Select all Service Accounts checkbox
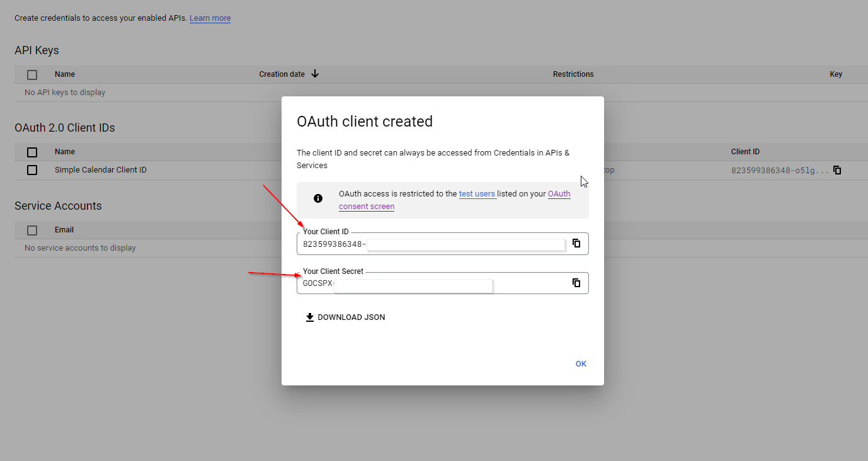 click(32, 230)
